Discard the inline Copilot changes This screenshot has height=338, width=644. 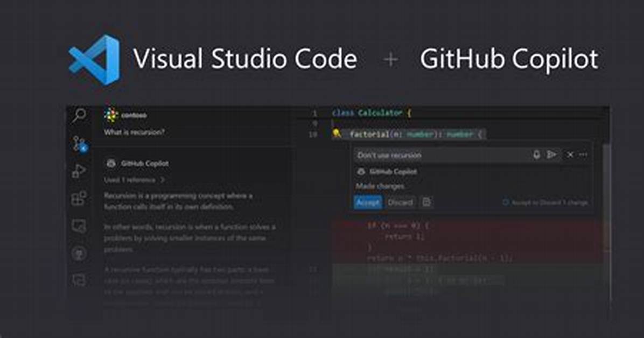400,202
